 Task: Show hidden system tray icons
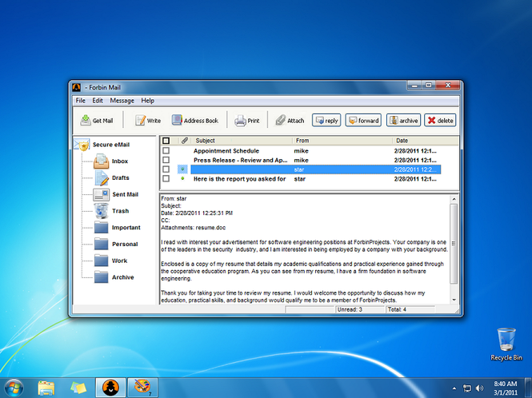[454, 388]
